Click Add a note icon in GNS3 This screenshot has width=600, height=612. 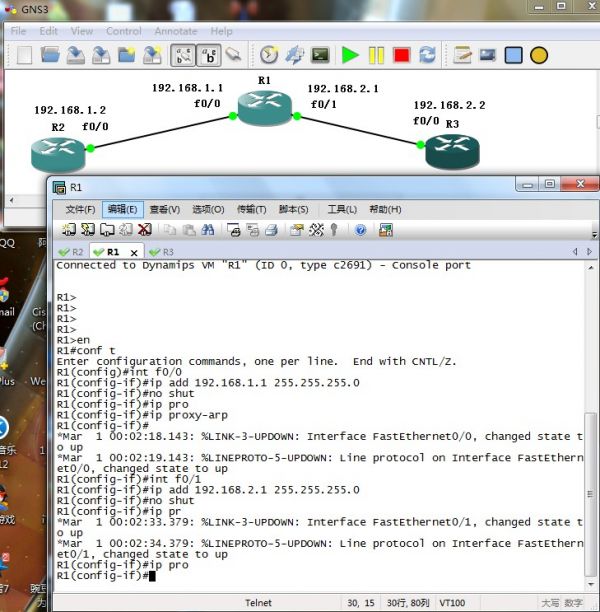tap(462, 55)
